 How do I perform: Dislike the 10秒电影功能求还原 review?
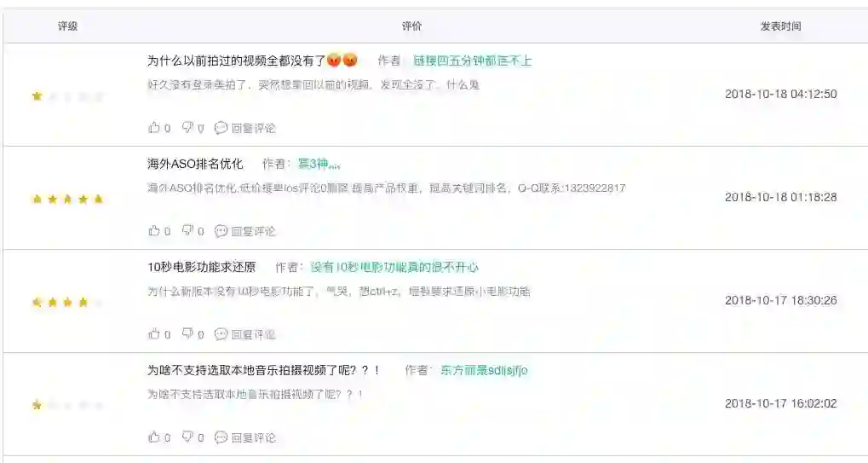(x=187, y=334)
